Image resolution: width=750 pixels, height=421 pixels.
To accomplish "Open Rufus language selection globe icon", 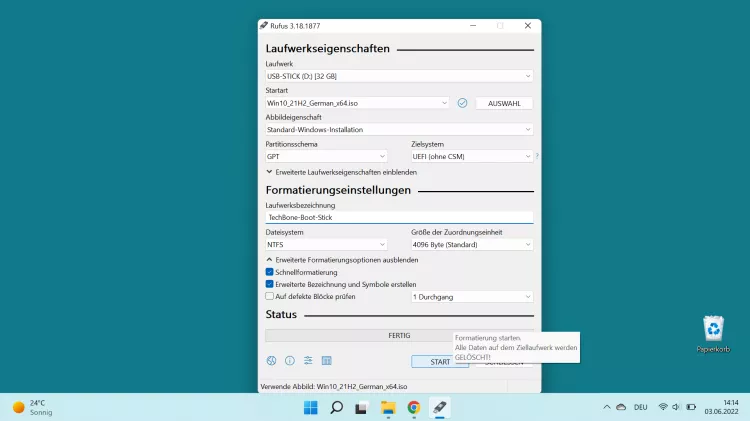I will click(271, 361).
